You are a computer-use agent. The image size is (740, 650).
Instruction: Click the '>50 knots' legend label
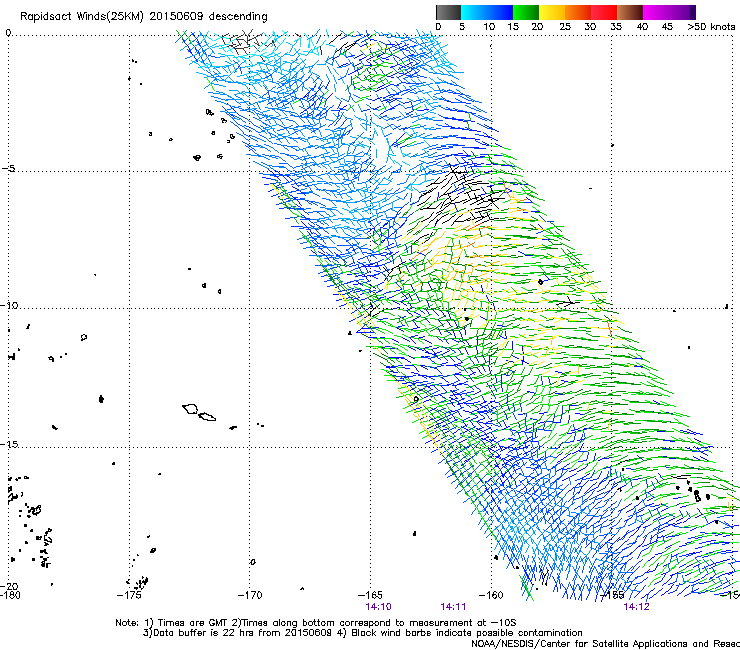pyautogui.click(x=711, y=27)
